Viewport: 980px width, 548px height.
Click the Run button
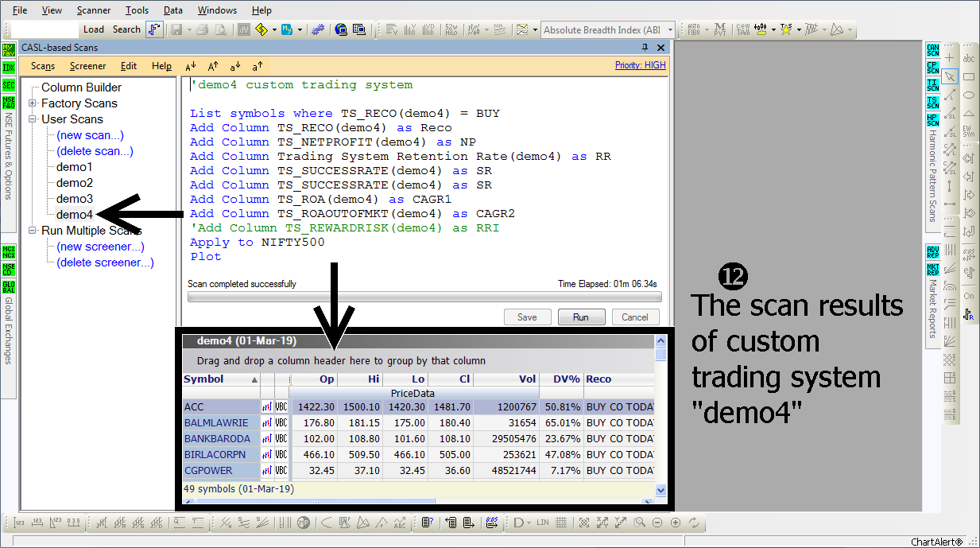pyautogui.click(x=581, y=317)
